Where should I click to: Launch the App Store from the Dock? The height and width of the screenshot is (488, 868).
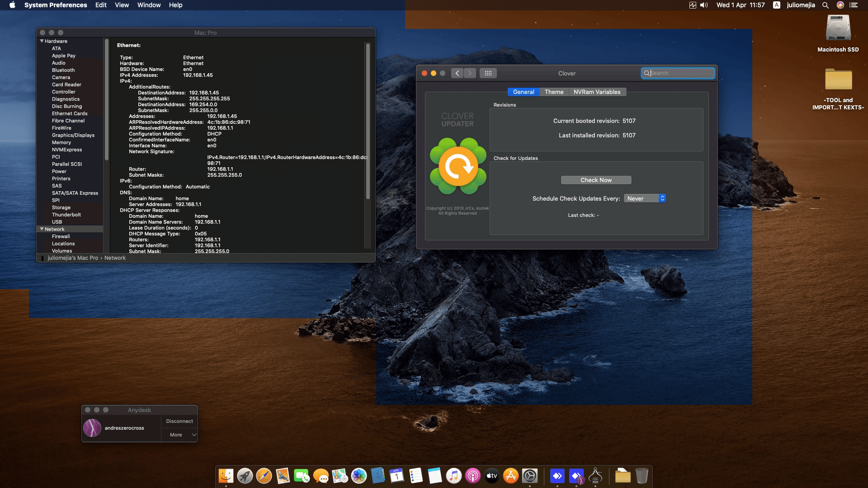pyautogui.click(x=510, y=476)
